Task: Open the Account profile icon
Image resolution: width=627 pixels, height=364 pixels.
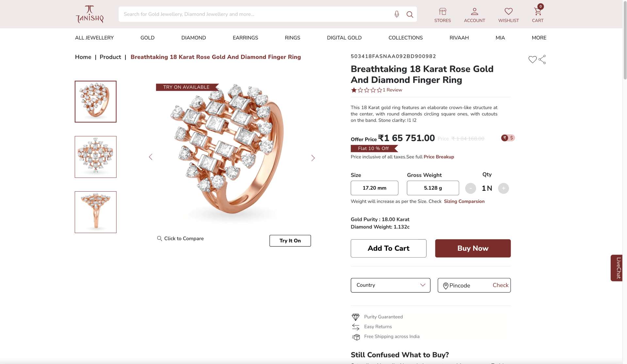Action: coord(474,12)
